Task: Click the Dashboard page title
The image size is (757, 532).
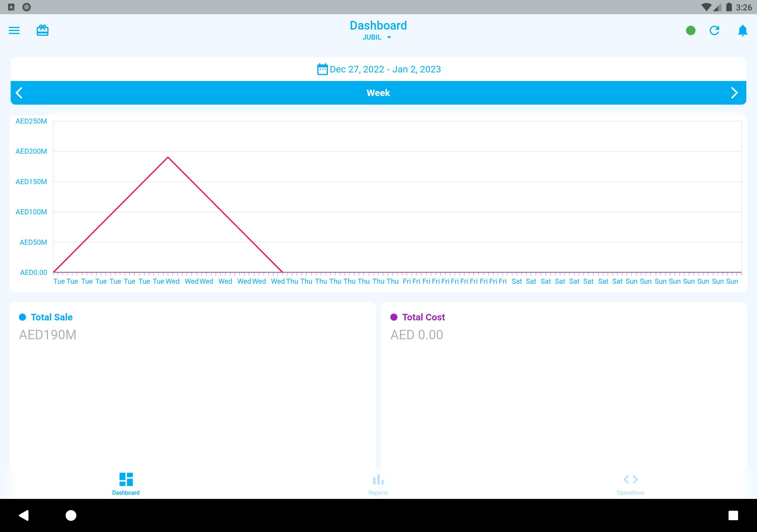Action: 378,25
